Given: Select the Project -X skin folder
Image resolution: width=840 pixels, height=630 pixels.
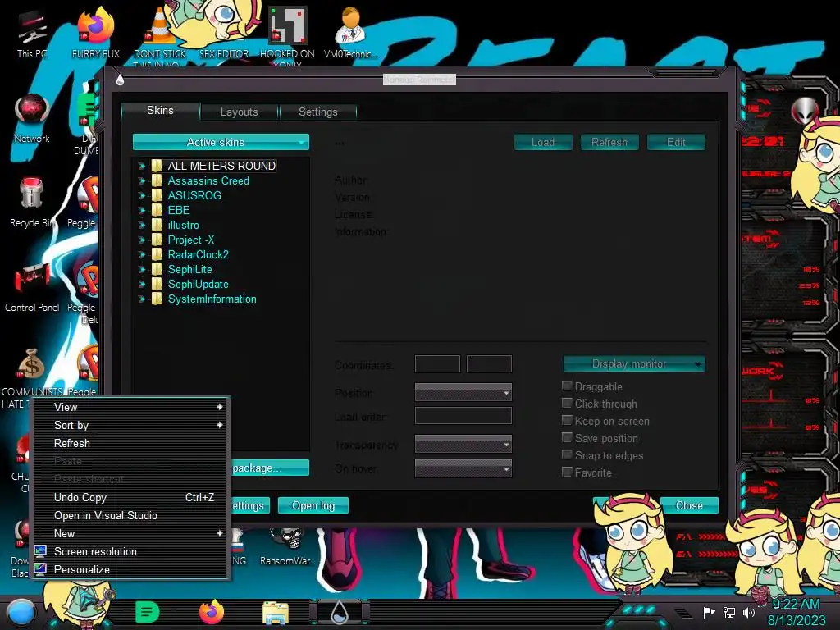Looking at the screenshot, I should pyautogui.click(x=190, y=240).
